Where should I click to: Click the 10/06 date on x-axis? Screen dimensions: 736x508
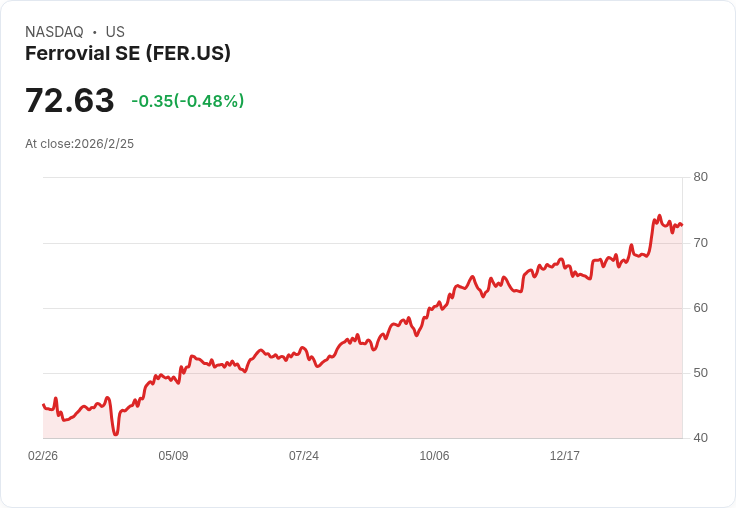(434, 456)
